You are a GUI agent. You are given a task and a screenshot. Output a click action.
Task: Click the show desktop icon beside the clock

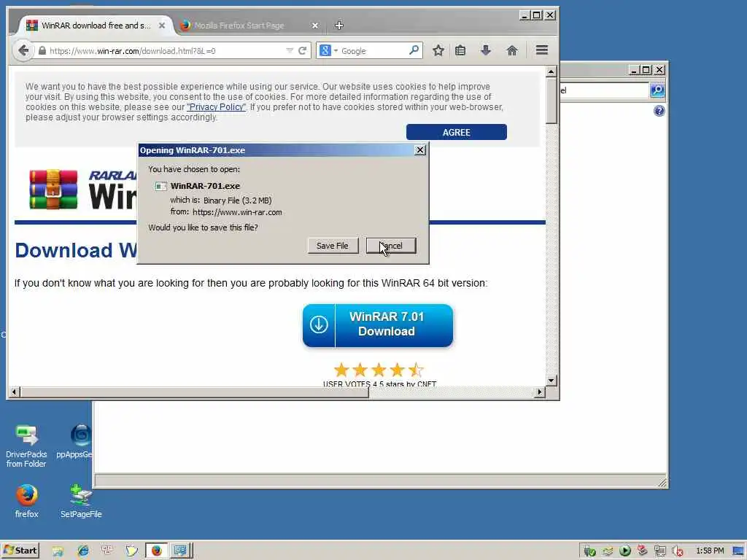738,551
